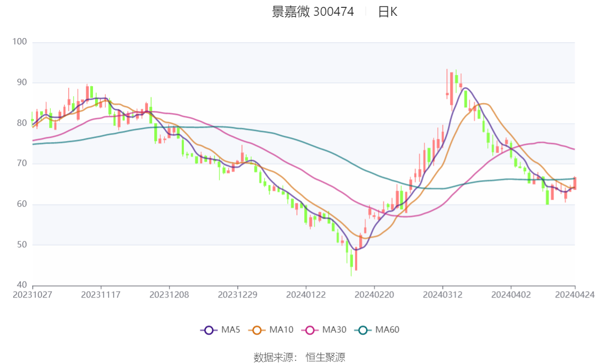Toggle the MA30 legend series
Image resolution: width=599 pixels, height=364 pixels.
[324, 330]
